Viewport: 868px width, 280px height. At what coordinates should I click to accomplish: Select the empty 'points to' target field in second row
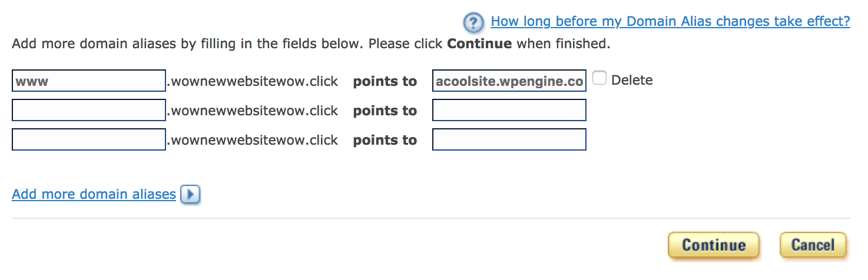tap(509, 111)
